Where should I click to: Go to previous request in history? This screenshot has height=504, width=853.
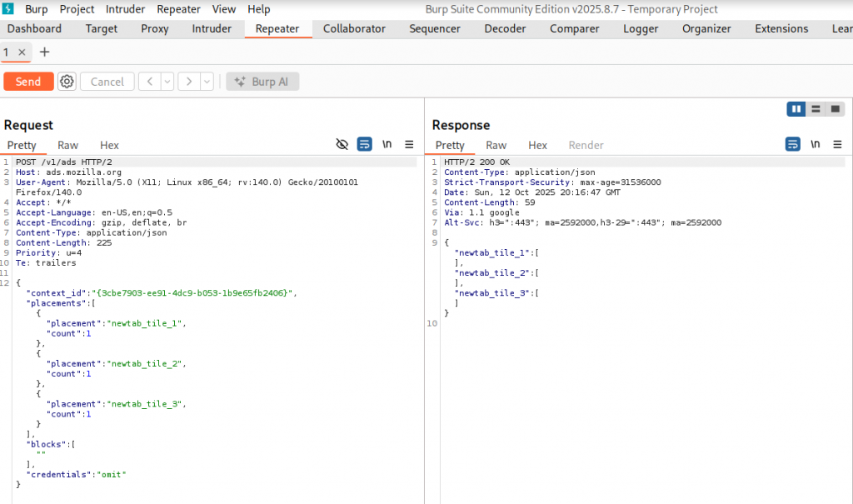(150, 82)
